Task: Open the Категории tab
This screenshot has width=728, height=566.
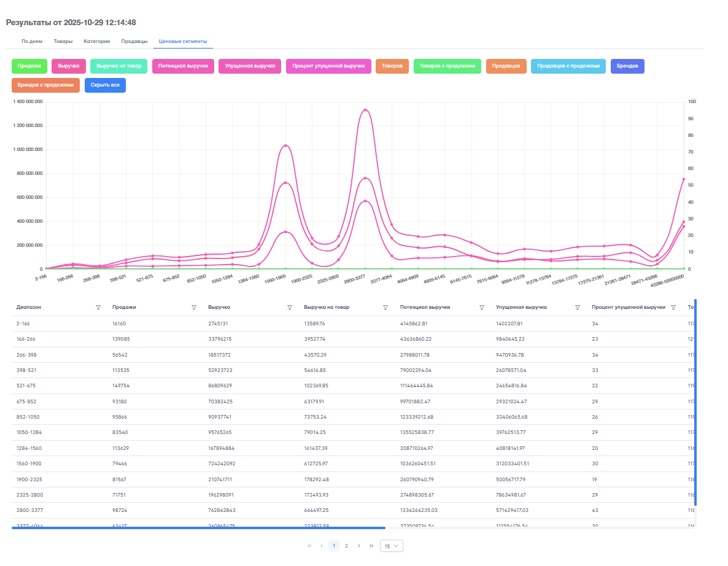Action: (97, 41)
